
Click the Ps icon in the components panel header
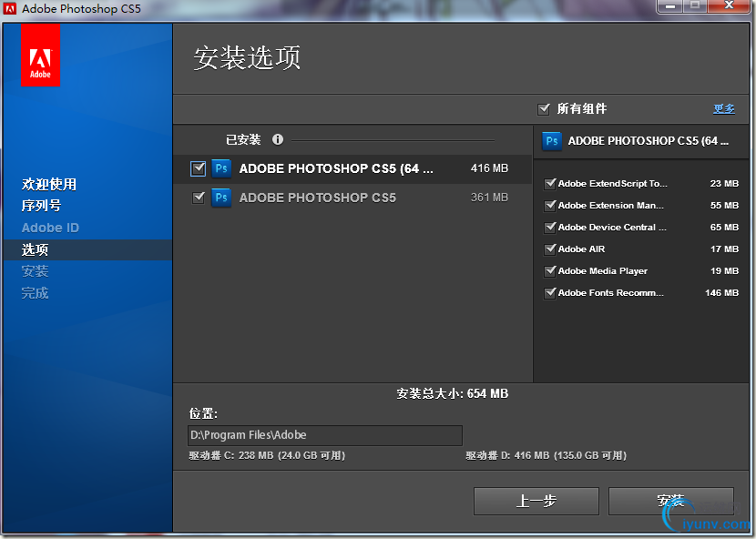pos(552,141)
